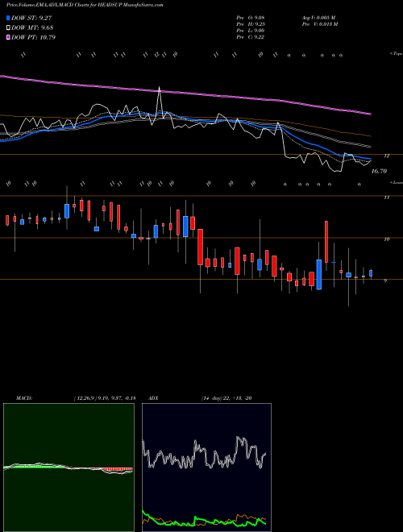The image size is (403, 532).
Task: Click the red MACD histogram bars
Action: pos(117,469)
